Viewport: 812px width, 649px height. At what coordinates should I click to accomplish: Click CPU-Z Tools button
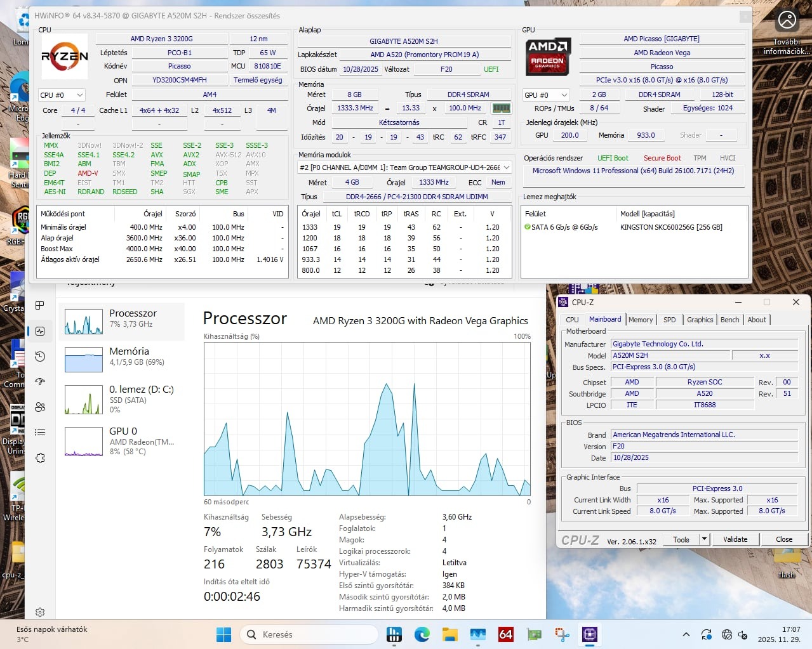tap(681, 539)
